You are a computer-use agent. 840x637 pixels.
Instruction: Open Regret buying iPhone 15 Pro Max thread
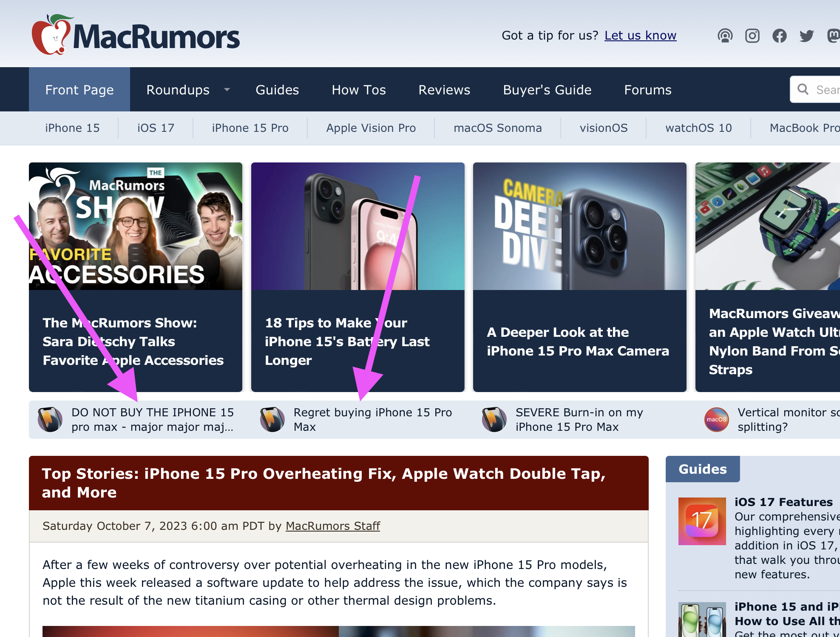tap(373, 419)
